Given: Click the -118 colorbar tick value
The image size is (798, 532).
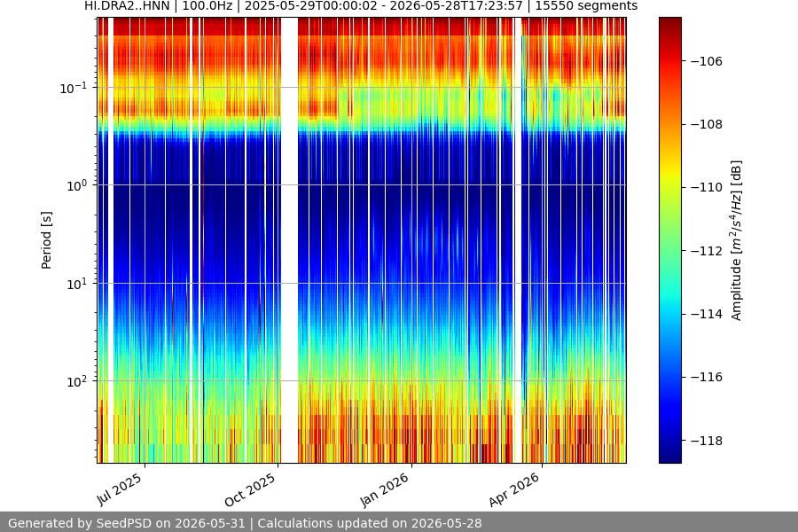Looking at the screenshot, I should click(x=707, y=441).
